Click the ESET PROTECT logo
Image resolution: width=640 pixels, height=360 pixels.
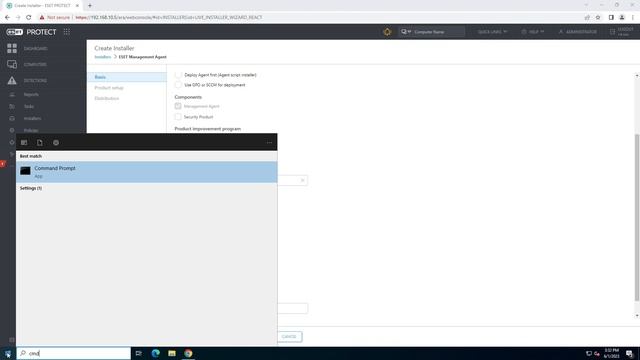pos(31,32)
